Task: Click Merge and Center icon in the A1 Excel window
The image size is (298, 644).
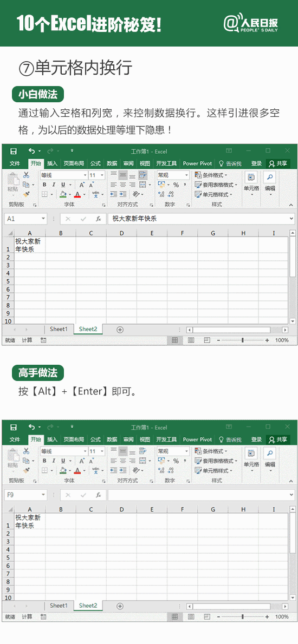Action: tap(142, 185)
